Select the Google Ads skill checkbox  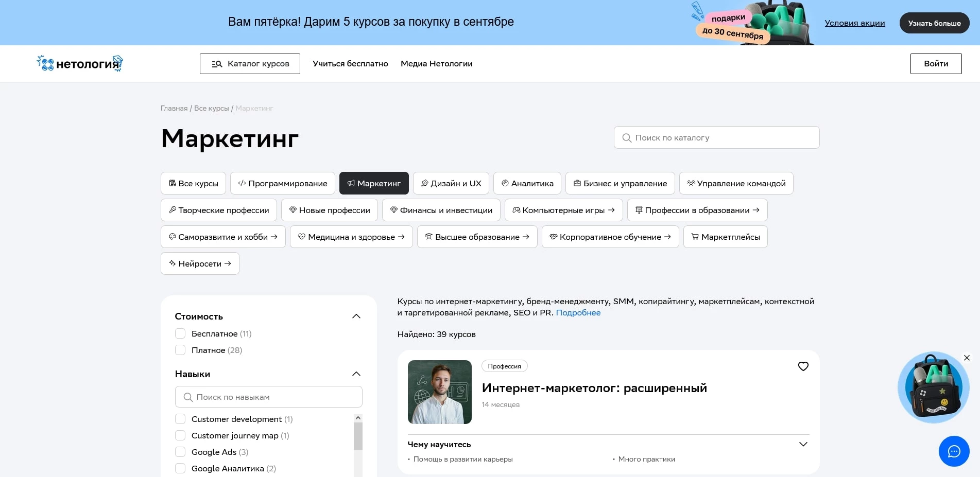pos(180,452)
